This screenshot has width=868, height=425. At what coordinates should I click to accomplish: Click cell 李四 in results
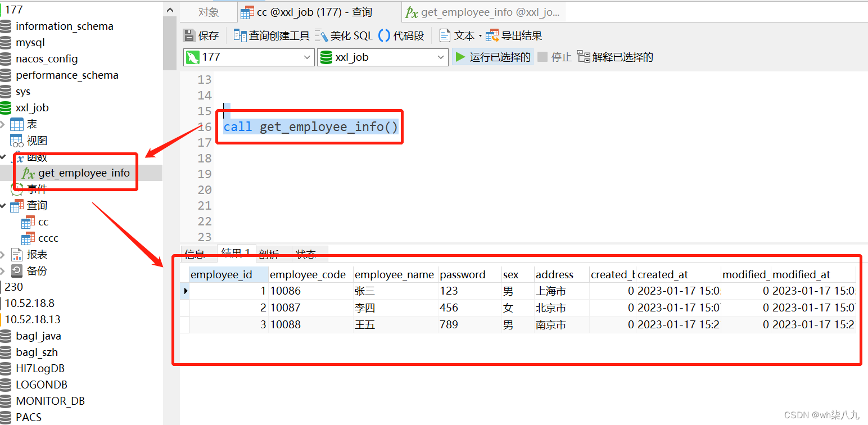[396, 308]
